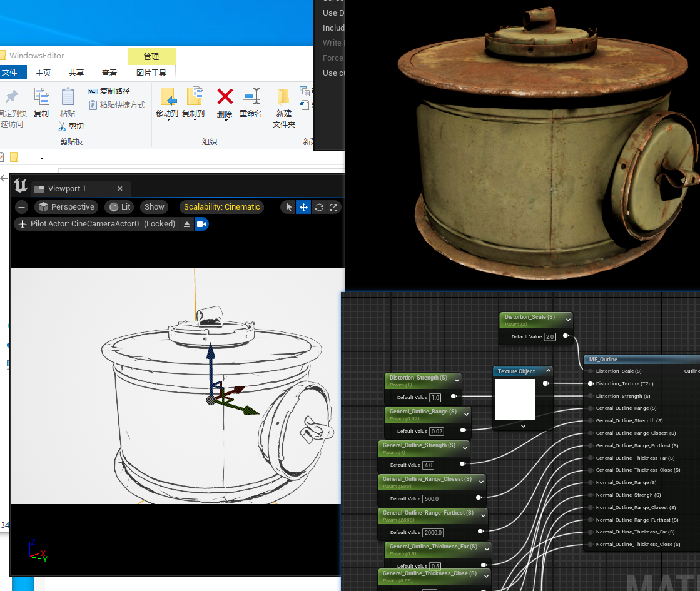
Task: Toggle the blue camera view button
Action: point(201,224)
